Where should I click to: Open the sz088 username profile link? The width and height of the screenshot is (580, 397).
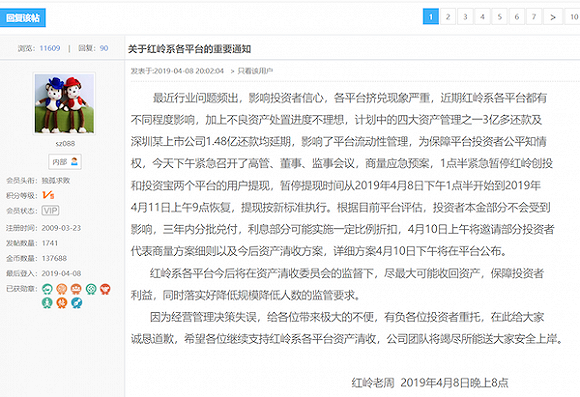point(65,144)
